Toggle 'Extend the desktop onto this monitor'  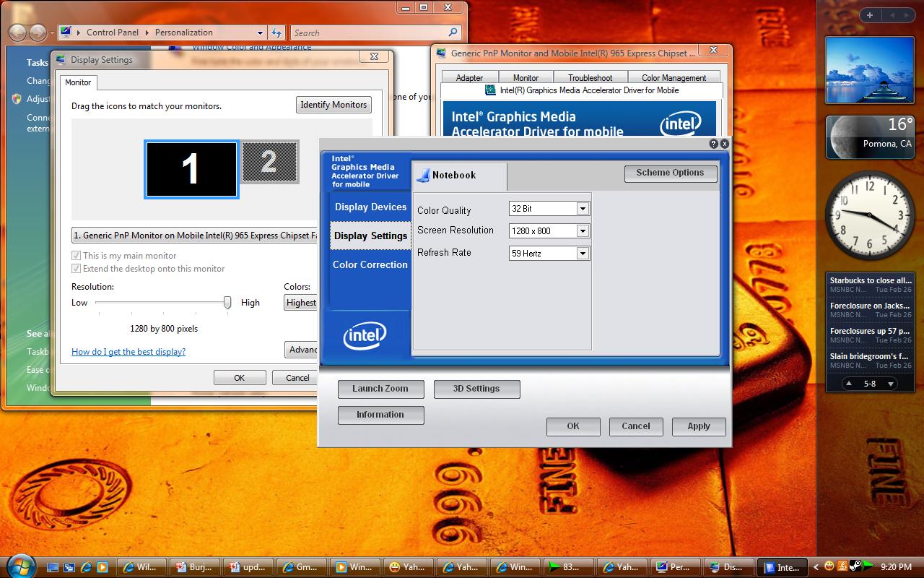click(x=77, y=269)
